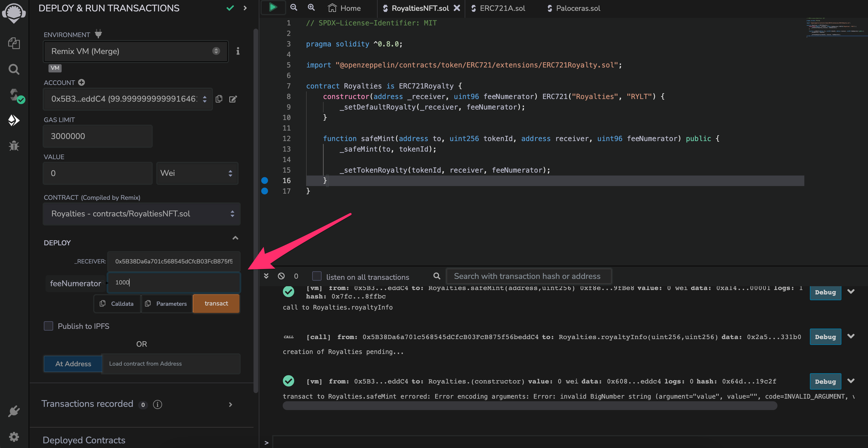Open the Plugin manager plug icon

(14, 411)
